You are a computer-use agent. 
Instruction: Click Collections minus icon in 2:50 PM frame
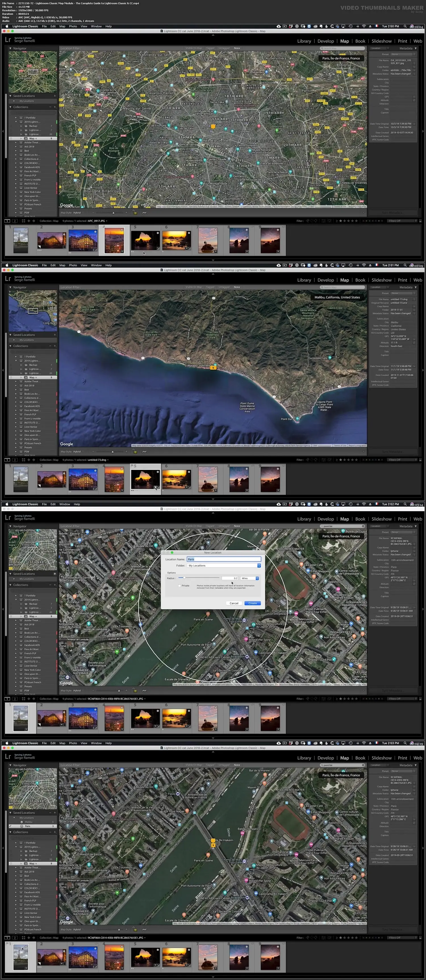pos(50,107)
